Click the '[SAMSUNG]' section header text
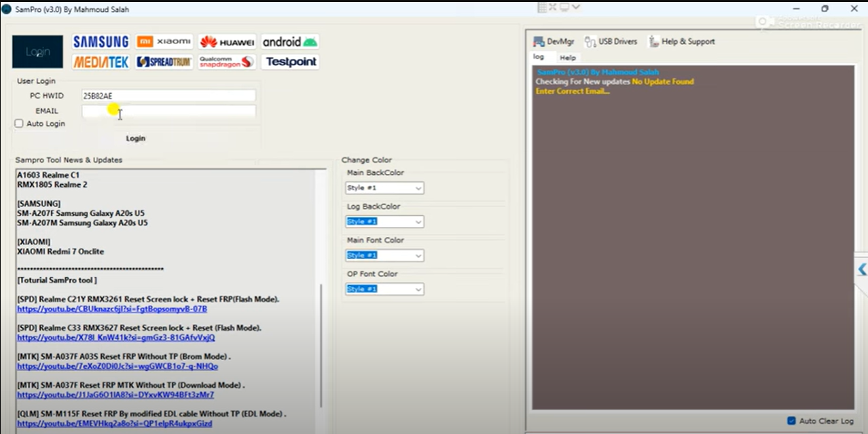This screenshot has width=868, height=434. click(x=39, y=204)
